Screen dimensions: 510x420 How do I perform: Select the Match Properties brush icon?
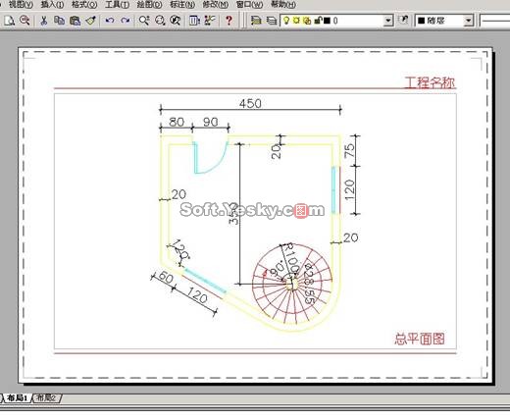click(90, 21)
